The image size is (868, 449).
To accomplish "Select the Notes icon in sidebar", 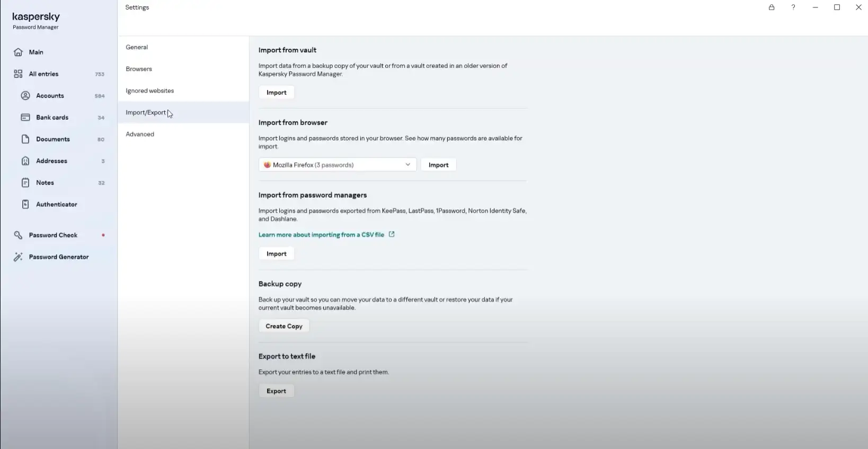I will click(25, 183).
